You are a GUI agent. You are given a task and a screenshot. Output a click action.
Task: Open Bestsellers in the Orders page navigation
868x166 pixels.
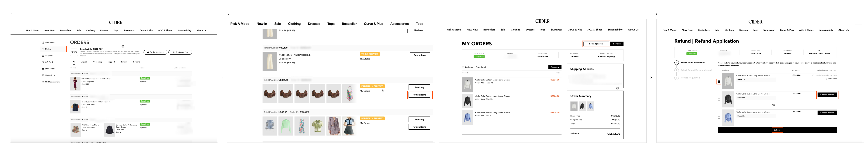click(66, 30)
